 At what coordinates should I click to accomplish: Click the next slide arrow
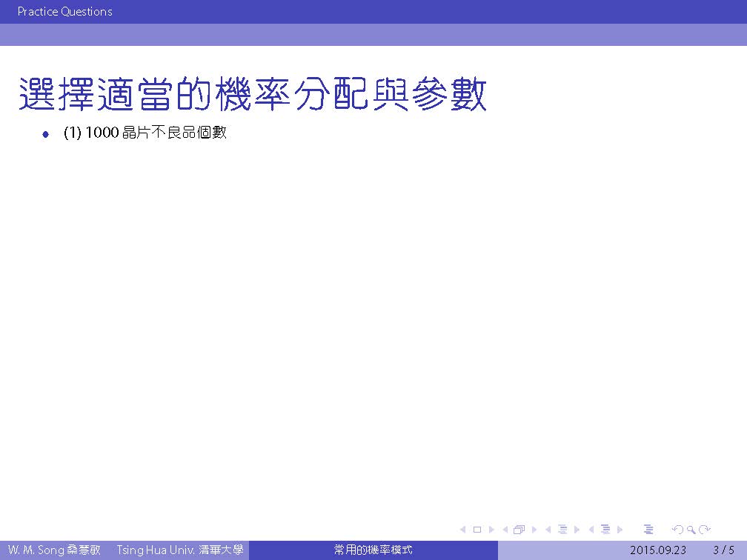click(x=491, y=530)
